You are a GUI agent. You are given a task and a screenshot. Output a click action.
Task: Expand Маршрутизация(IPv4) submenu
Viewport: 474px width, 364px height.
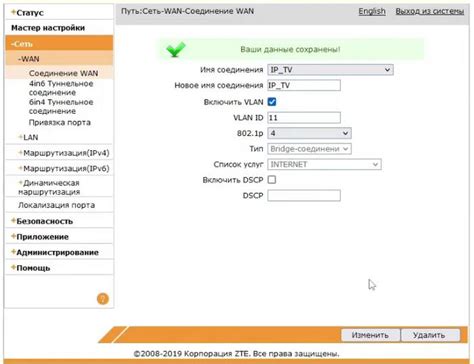tap(64, 153)
